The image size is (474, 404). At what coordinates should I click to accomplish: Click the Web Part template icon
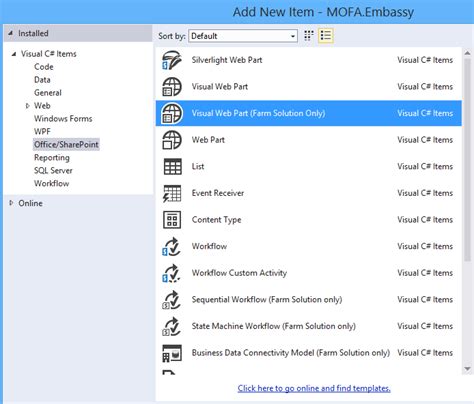tap(172, 140)
